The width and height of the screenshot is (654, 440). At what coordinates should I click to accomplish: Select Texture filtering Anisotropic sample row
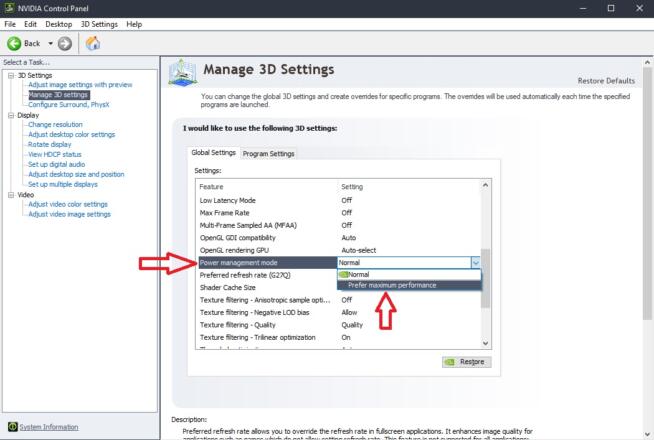[x=338, y=300]
